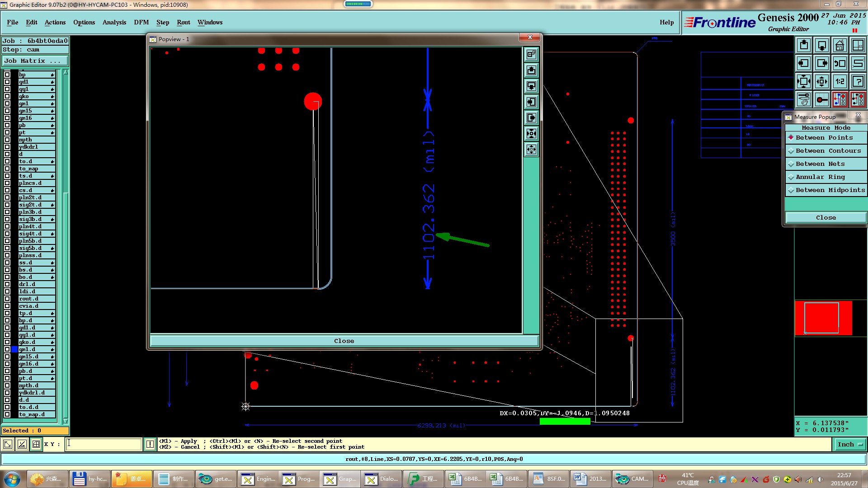
Task: Click pan right icon in Popview sidebar
Action: pos(532,118)
